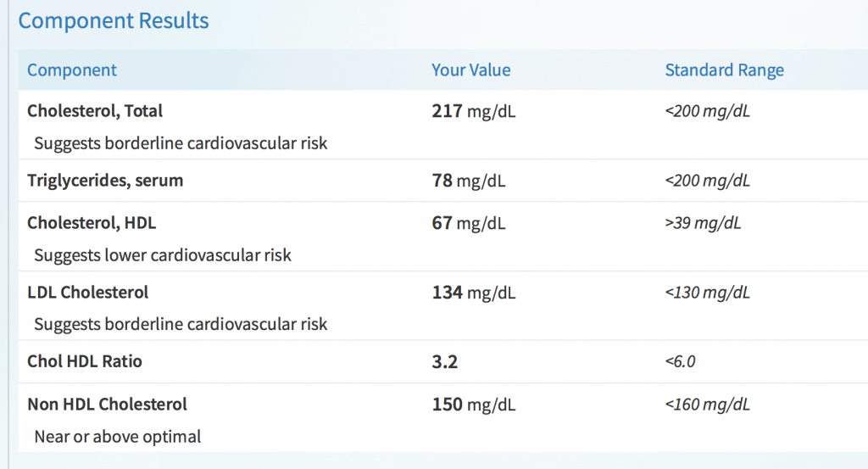This screenshot has width=868, height=469.
Task: Select the LDL Cholesterol label
Action: click(x=87, y=293)
